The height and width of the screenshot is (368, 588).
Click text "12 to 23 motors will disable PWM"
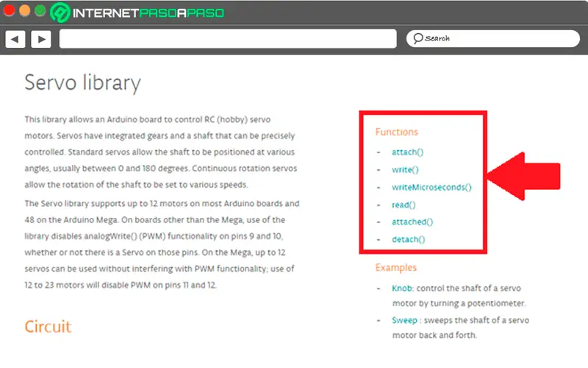(87, 285)
